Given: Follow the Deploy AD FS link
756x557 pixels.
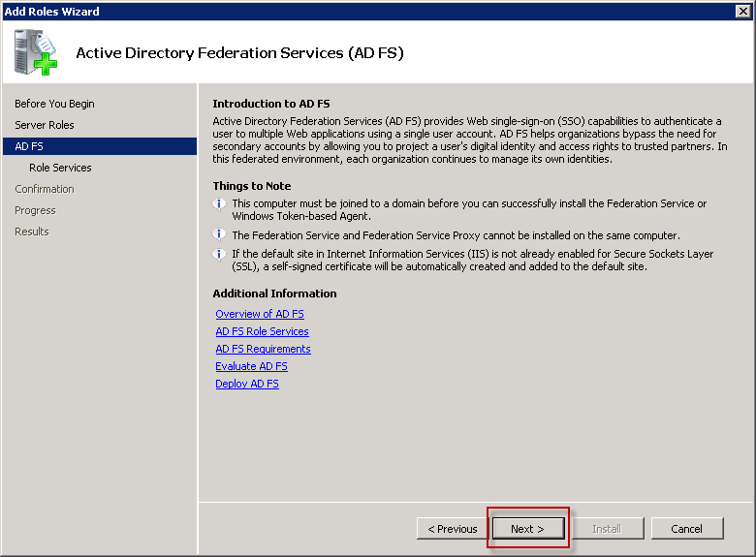Looking at the screenshot, I should [x=247, y=384].
